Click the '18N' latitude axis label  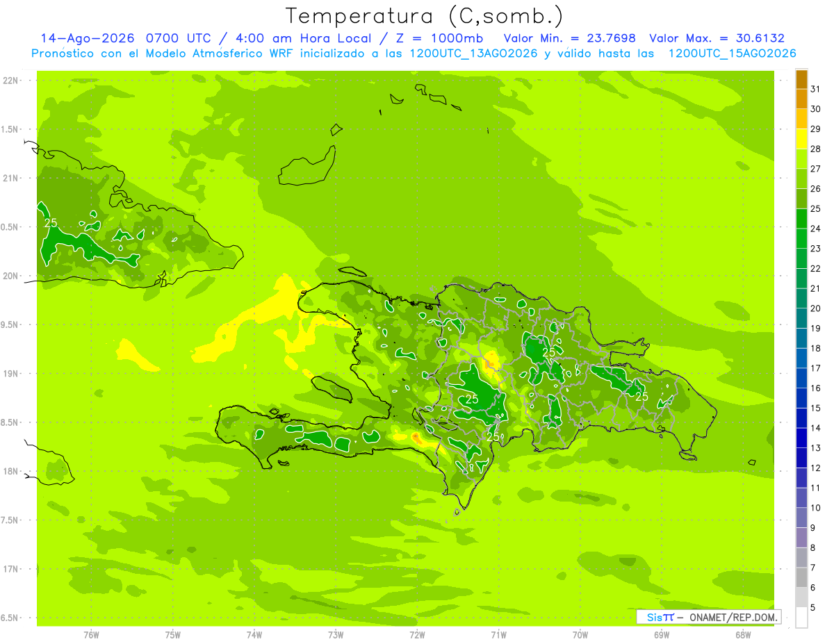coord(10,471)
